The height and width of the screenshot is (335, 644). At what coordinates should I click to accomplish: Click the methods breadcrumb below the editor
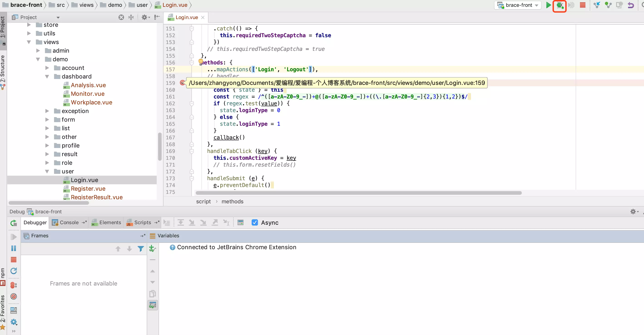pyautogui.click(x=233, y=201)
